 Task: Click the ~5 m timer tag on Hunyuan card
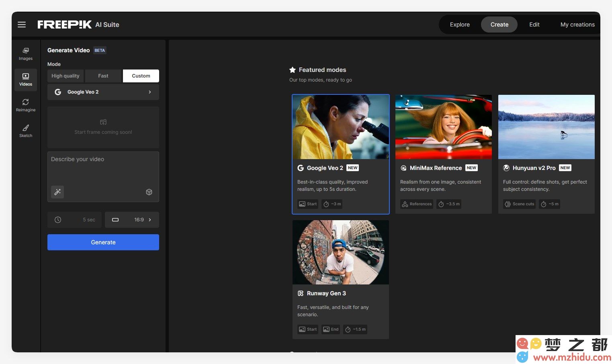tap(550, 204)
